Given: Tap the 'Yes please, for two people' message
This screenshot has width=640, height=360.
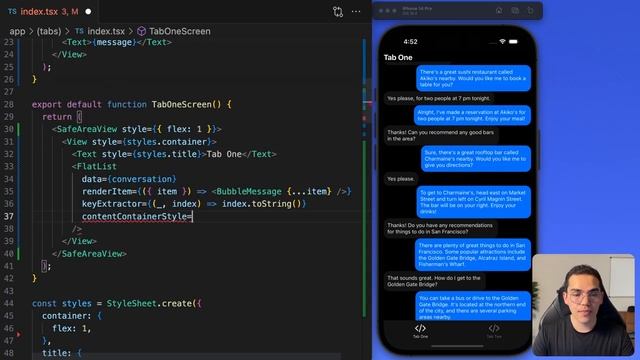Looking at the screenshot, I should [439, 98].
